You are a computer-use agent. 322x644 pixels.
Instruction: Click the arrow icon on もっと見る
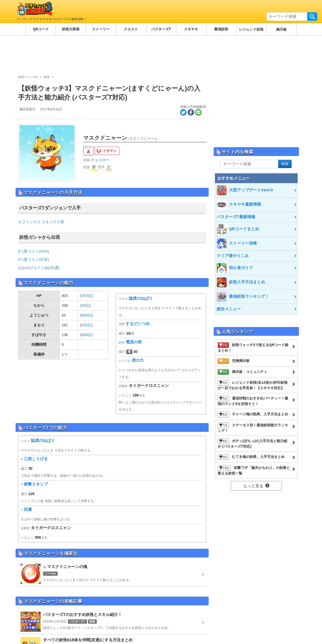(267, 486)
